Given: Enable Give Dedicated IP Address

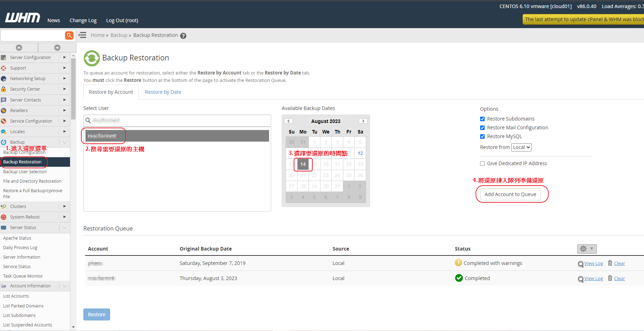Looking at the screenshot, I should 483,164.
